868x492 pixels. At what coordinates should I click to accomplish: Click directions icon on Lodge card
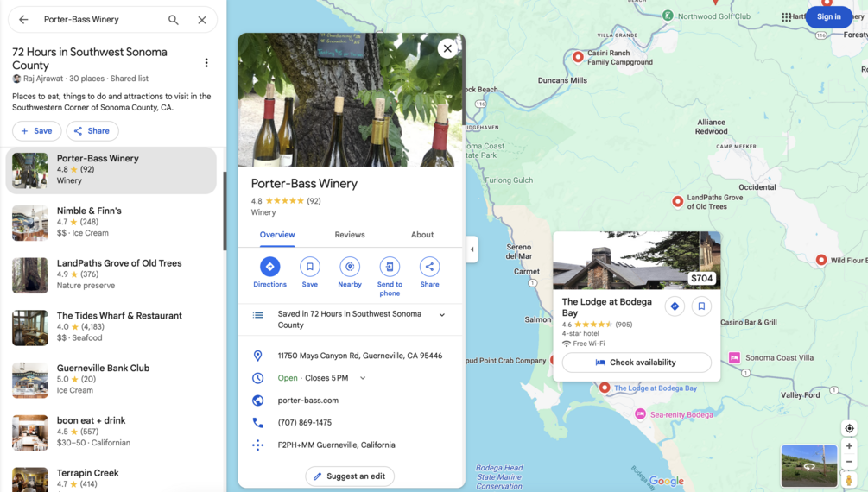pos(675,306)
